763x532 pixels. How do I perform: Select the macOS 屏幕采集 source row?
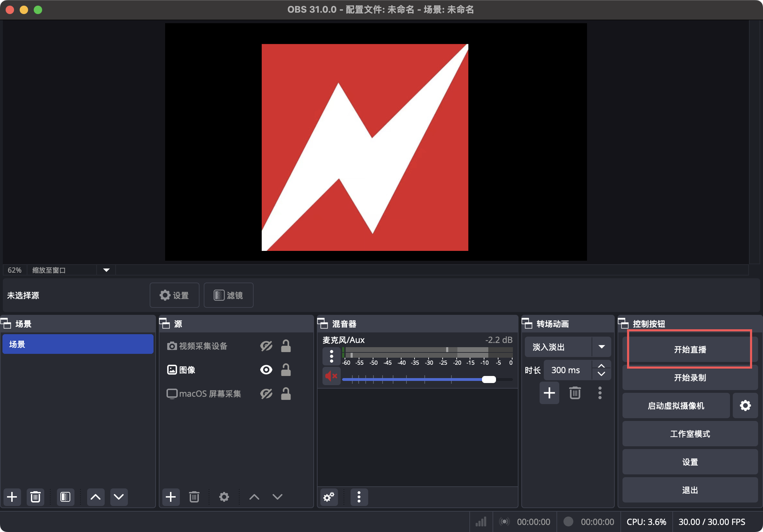[236, 394]
